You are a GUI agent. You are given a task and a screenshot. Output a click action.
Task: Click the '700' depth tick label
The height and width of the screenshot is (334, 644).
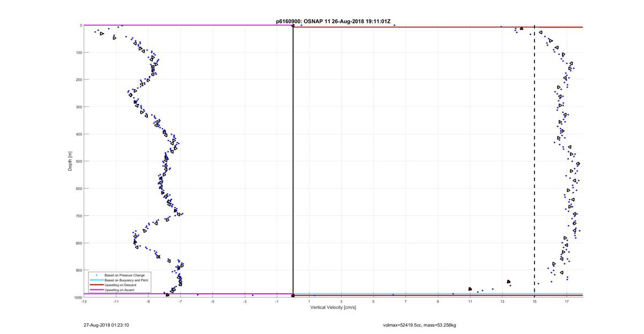(78, 216)
